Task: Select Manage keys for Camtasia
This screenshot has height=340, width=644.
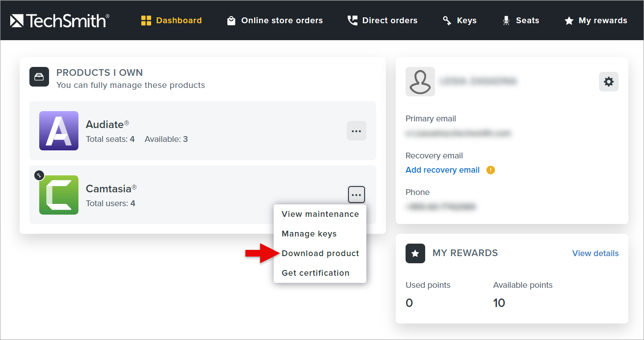Action: coord(309,233)
